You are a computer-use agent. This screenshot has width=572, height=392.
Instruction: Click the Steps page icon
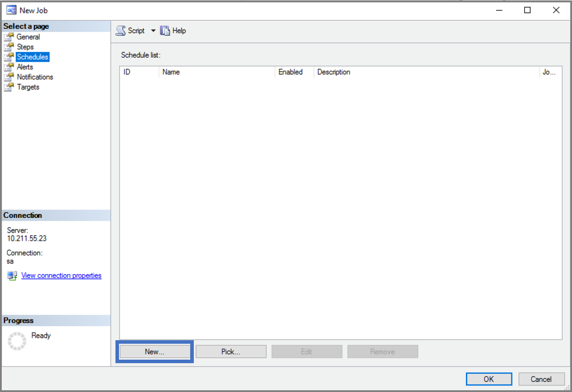(9, 47)
